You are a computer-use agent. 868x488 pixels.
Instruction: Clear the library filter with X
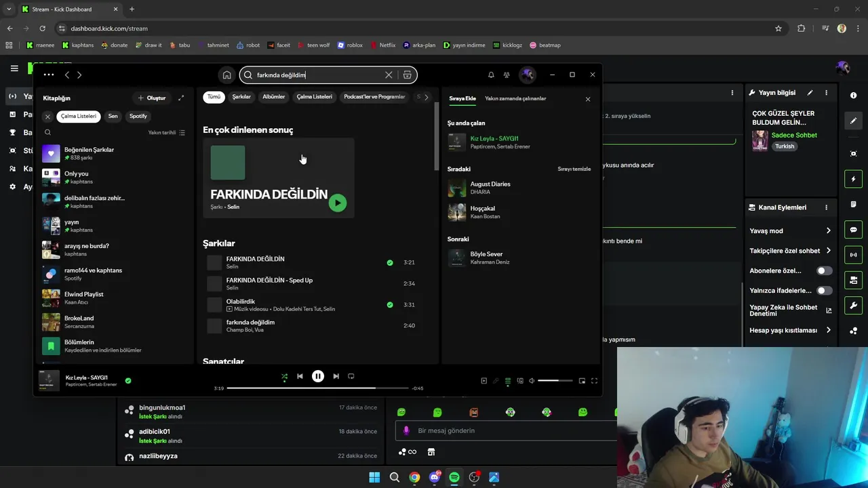[x=47, y=117]
